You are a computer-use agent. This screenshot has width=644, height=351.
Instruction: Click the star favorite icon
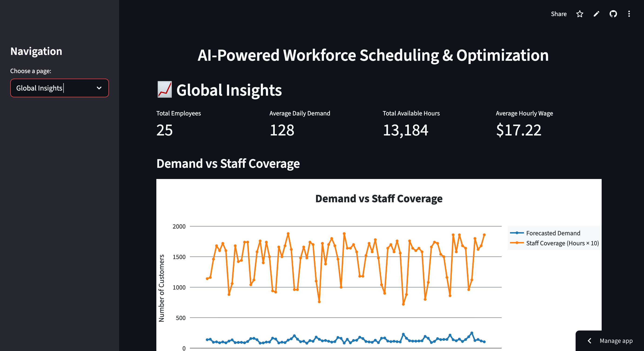point(580,14)
